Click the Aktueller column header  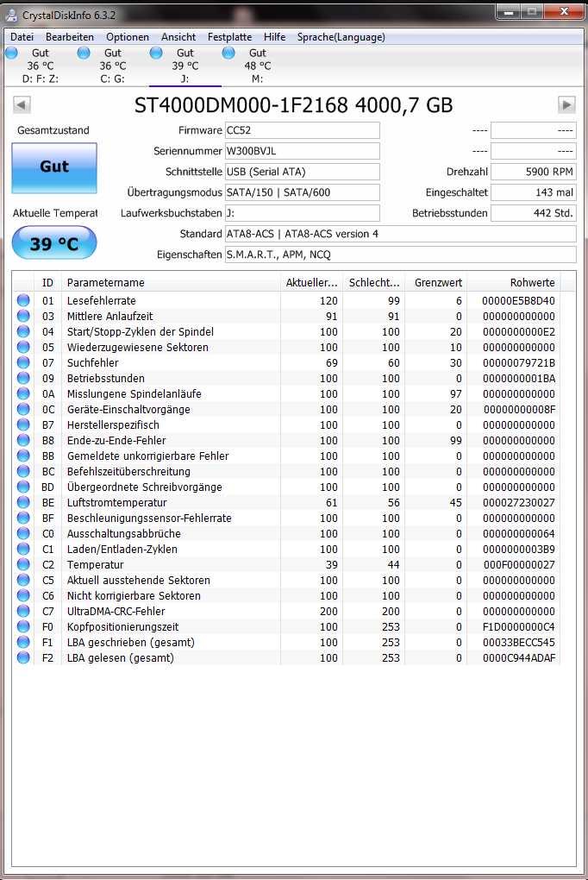pos(311,283)
